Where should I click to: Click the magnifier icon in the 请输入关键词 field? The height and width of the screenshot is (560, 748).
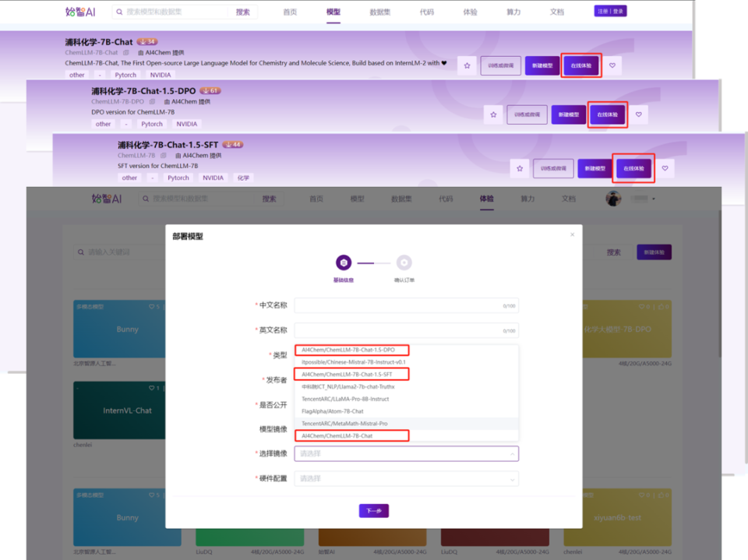coord(80,251)
